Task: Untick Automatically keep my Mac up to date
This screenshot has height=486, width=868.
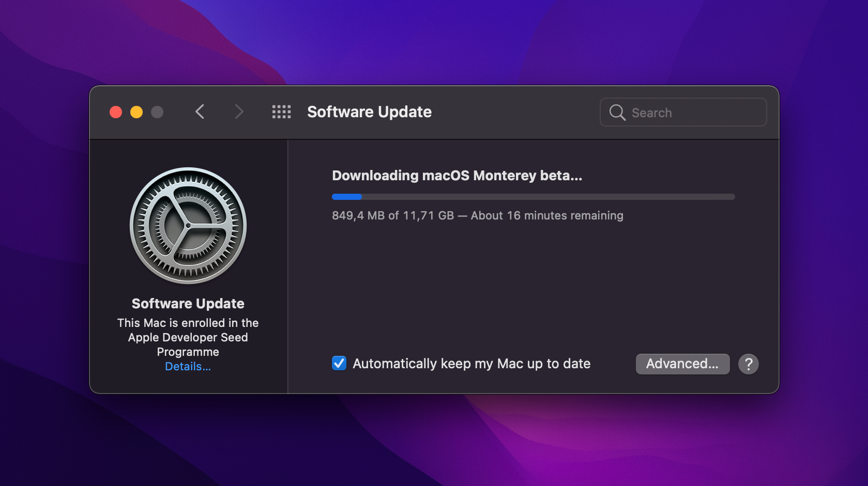Action: coord(339,364)
